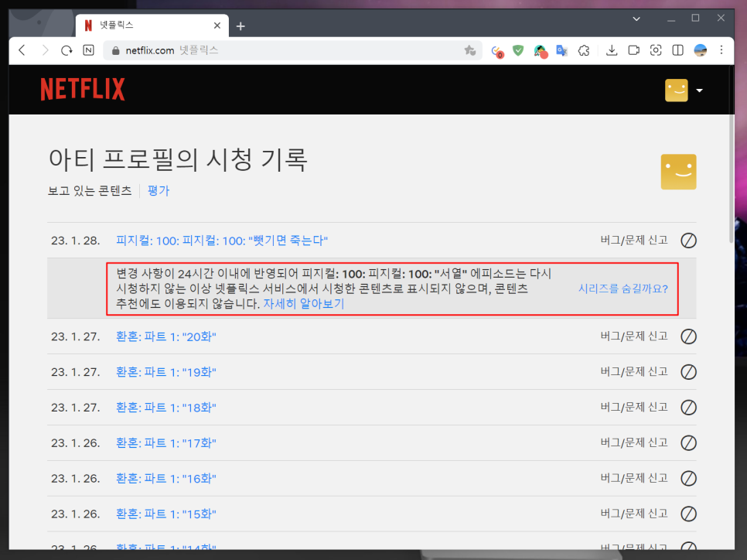This screenshot has height=560, width=747.
Task: Switch to the 평가 tab
Action: coord(159,190)
